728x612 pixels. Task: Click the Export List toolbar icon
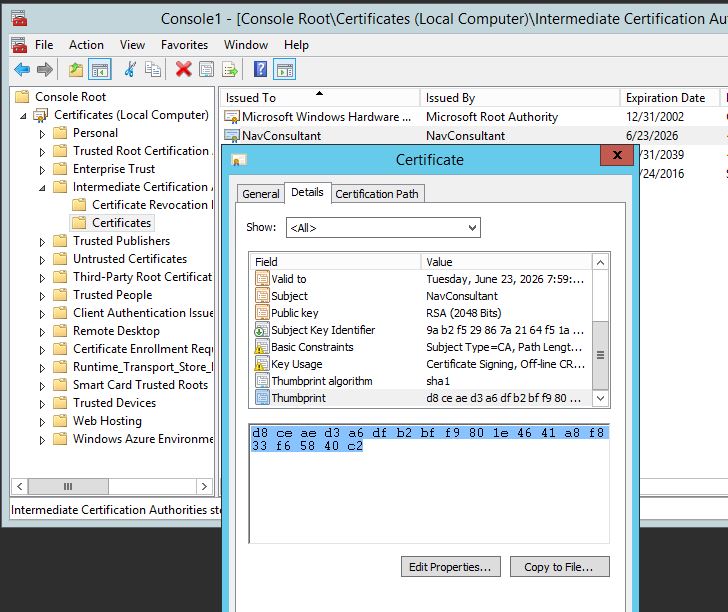[x=230, y=69]
